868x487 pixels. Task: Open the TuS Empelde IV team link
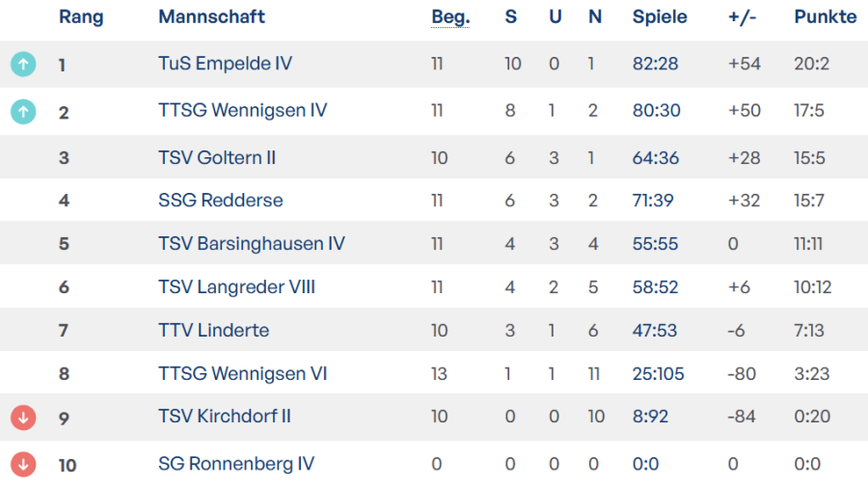coord(225,64)
